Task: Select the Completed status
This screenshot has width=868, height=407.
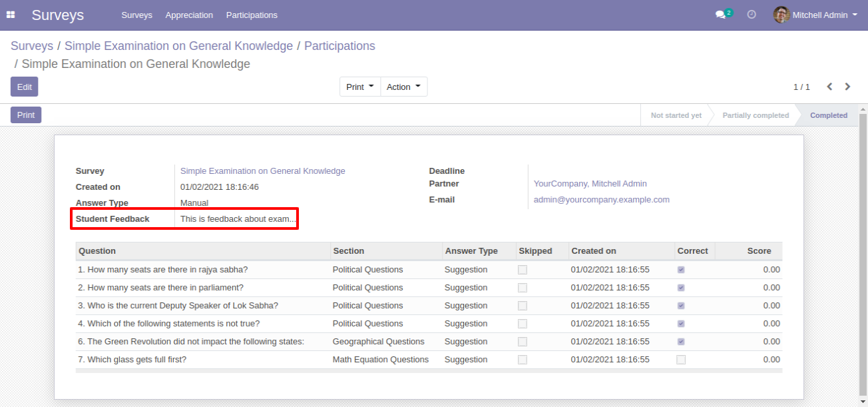Action: pos(829,115)
